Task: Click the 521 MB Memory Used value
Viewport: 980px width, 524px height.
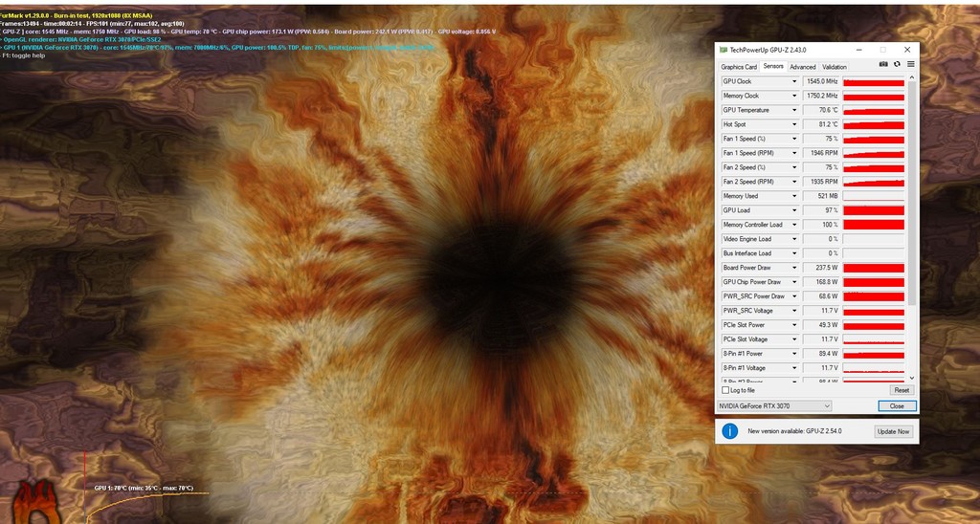Action: pyautogui.click(x=821, y=197)
